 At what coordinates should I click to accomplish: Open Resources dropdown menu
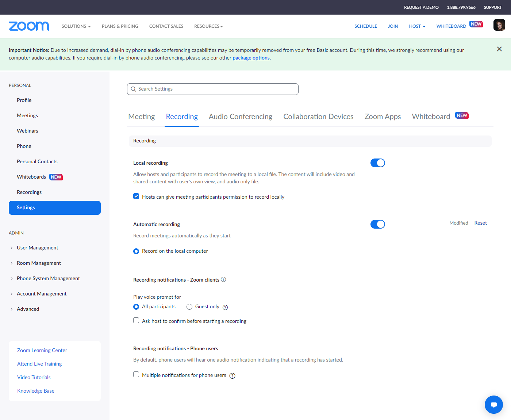(x=208, y=26)
